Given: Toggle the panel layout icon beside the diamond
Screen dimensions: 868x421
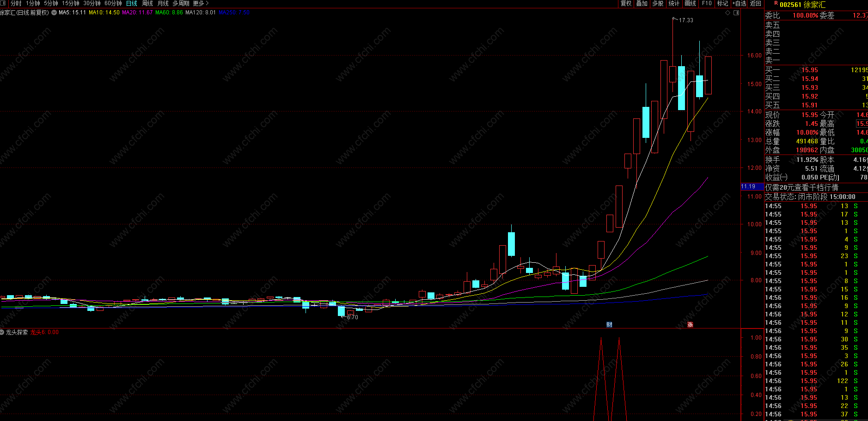Looking at the screenshot, I should point(736,12).
